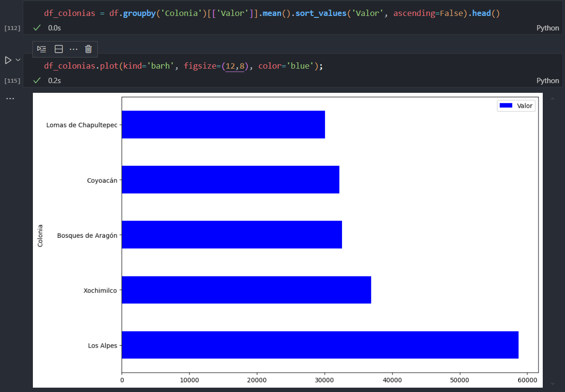Screen dimensions: 565x392
Task: Click the Split Cell icon in cell toolbar
Action: (59, 49)
